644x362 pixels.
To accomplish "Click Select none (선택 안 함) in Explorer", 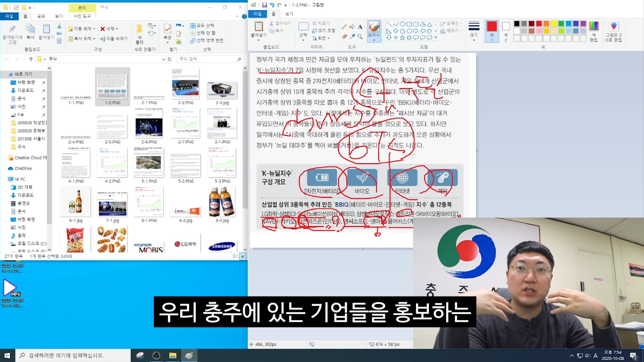I will point(203,33).
